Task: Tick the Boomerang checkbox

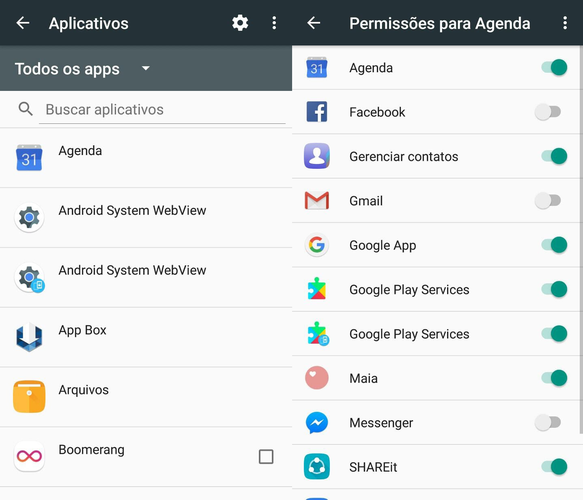Action: tap(266, 457)
